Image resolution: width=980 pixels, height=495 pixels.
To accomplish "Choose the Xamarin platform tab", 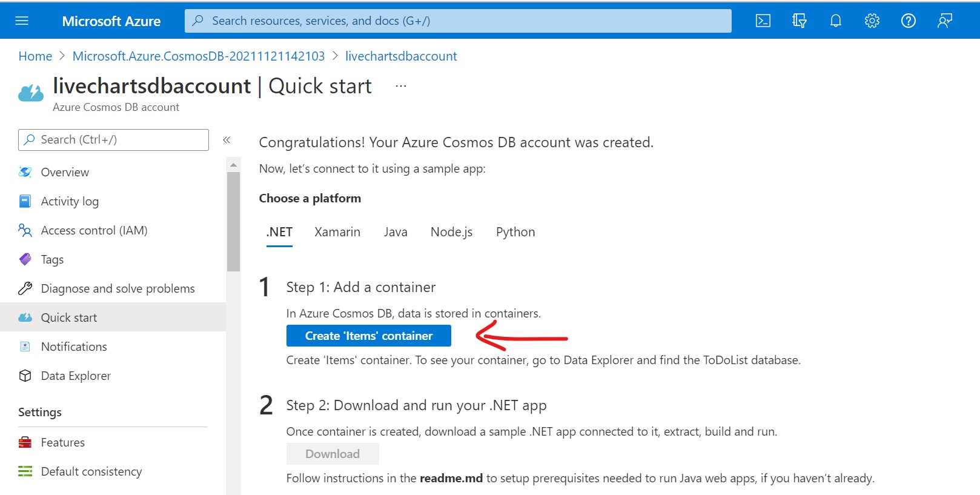I will (x=337, y=232).
